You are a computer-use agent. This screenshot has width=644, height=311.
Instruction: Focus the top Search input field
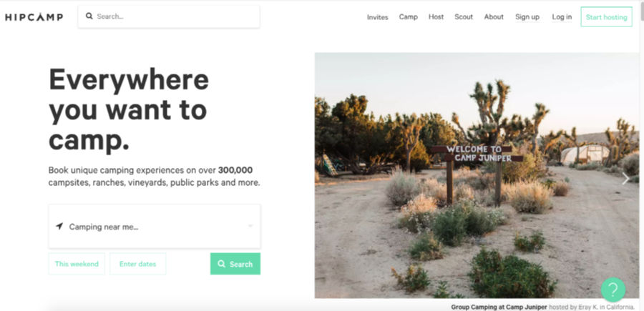point(169,16)
